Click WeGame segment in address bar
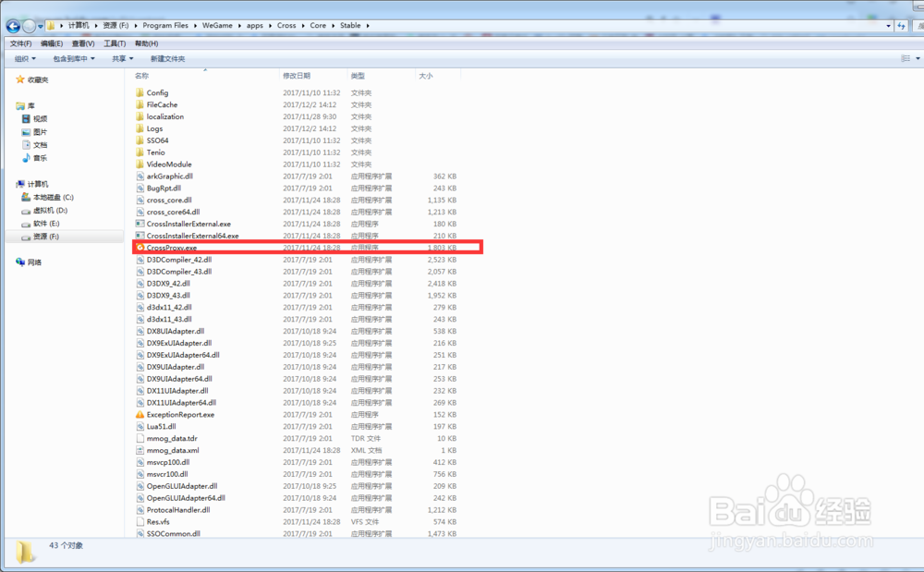Image resolution: width=924 pixels, height=572 pixels. click(x=217, y=26)
